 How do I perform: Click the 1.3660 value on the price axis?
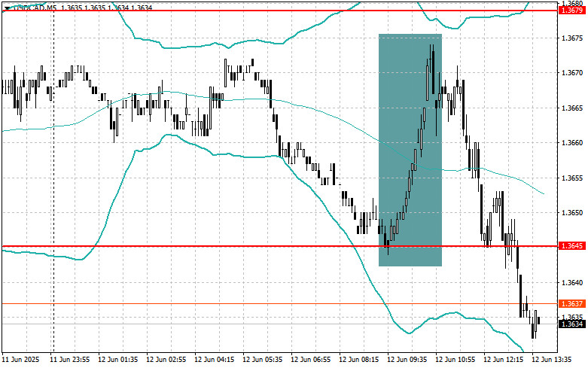(572, 143)
